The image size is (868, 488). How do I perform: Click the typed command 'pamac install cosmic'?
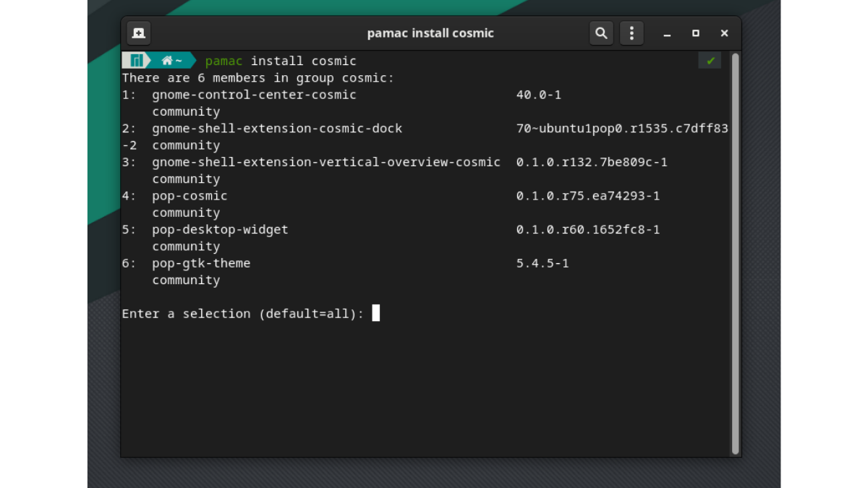click(x=281, y=61)
